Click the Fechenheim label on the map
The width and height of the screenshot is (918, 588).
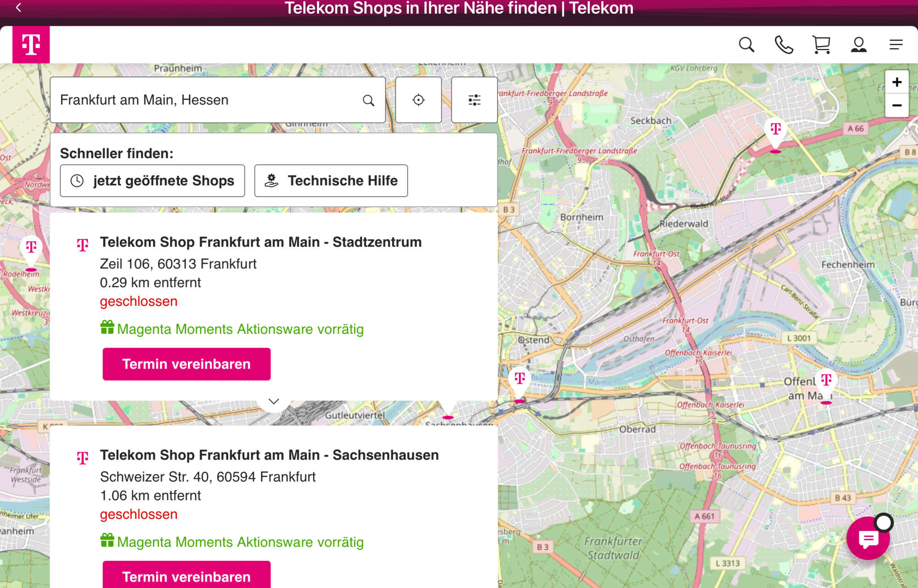coord(848,265)
